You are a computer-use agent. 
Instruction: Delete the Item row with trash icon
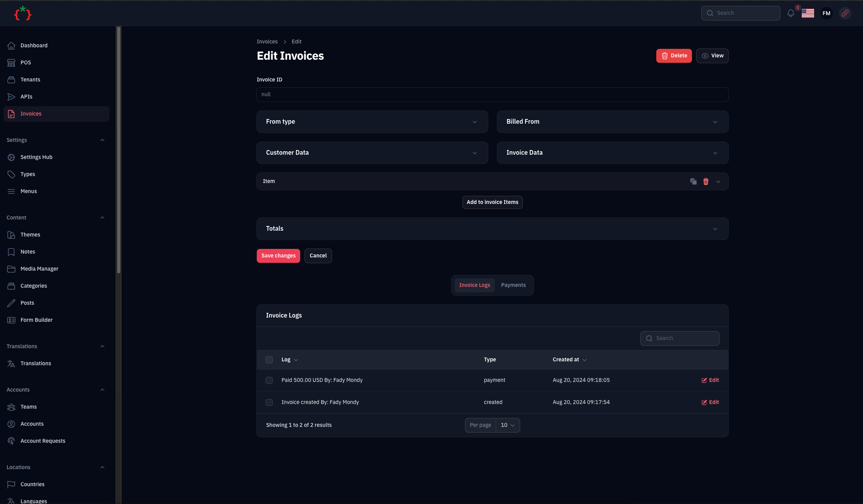706,181
